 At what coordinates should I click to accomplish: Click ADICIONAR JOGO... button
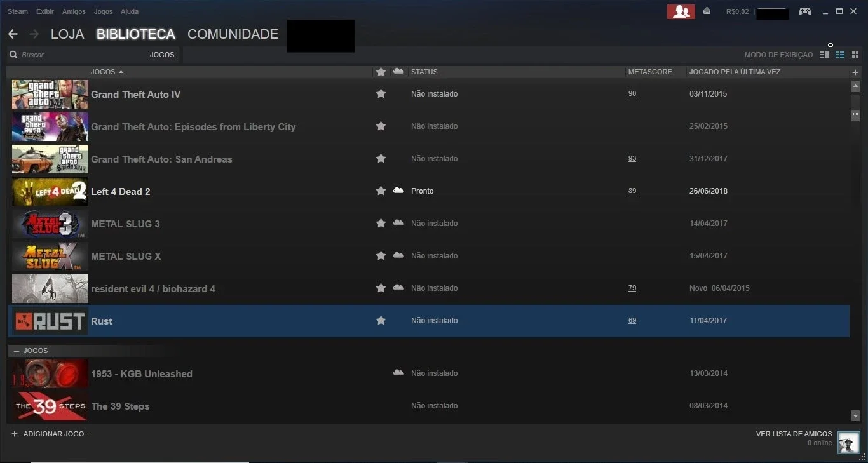(51, 434)
